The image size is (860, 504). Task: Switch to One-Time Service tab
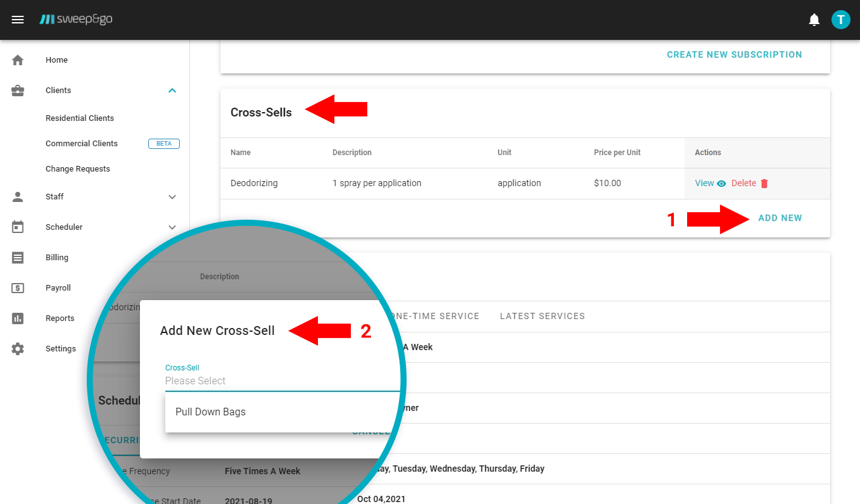click(436, 316)
